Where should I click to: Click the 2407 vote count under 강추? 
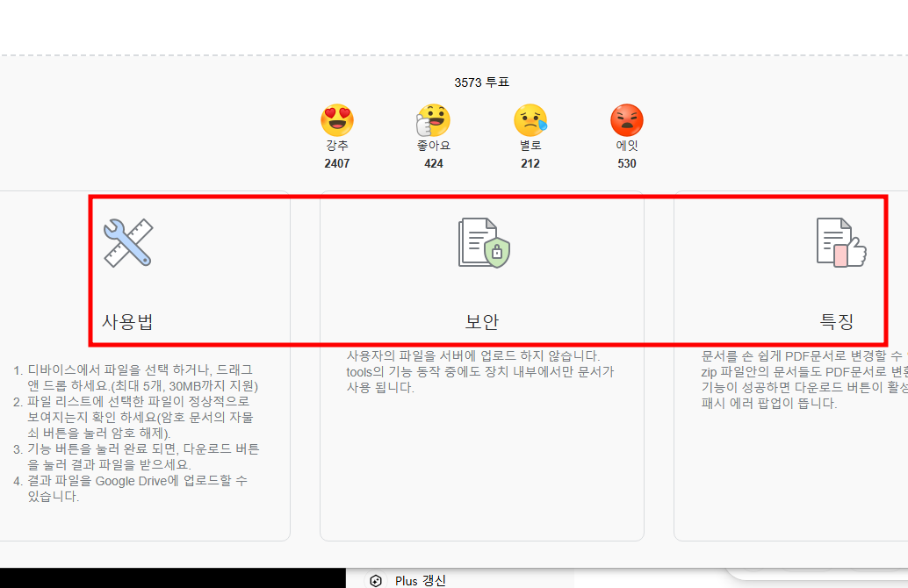(337, 162)
